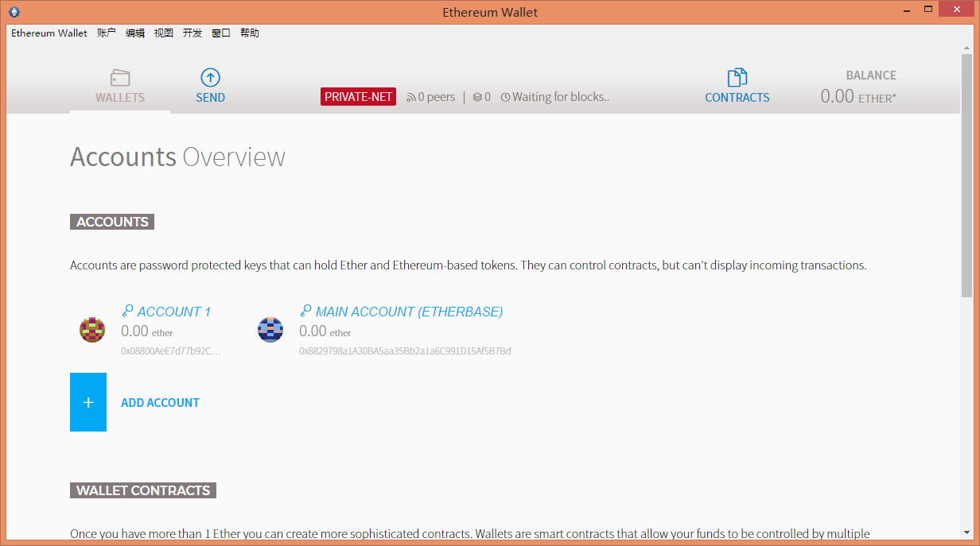Click the Main Account identicon avatar
This screenshot has width=980, height=546.
click(x=270, y=329)
